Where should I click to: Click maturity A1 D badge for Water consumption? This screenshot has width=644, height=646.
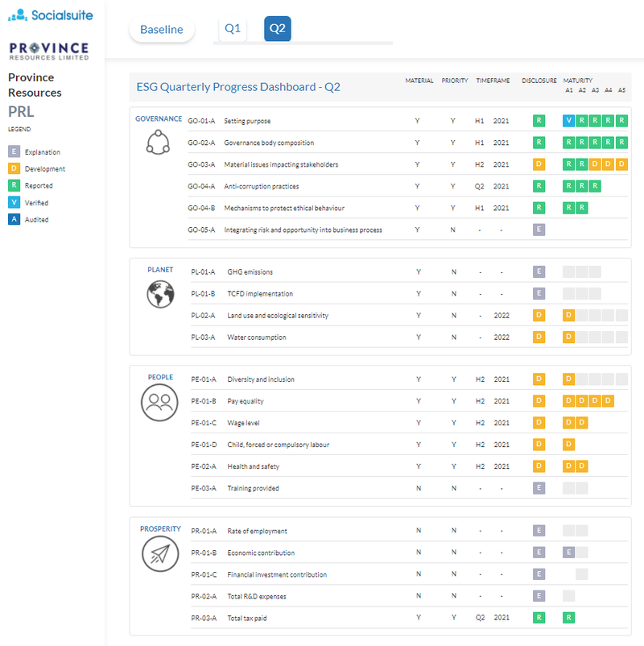(x=568, y=337)
